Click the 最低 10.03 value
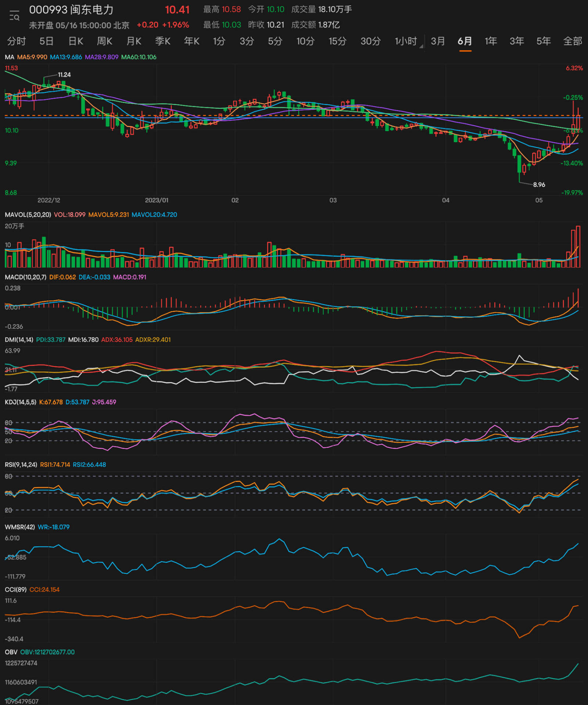Screen dimensions: 588x705 [222, 25]
